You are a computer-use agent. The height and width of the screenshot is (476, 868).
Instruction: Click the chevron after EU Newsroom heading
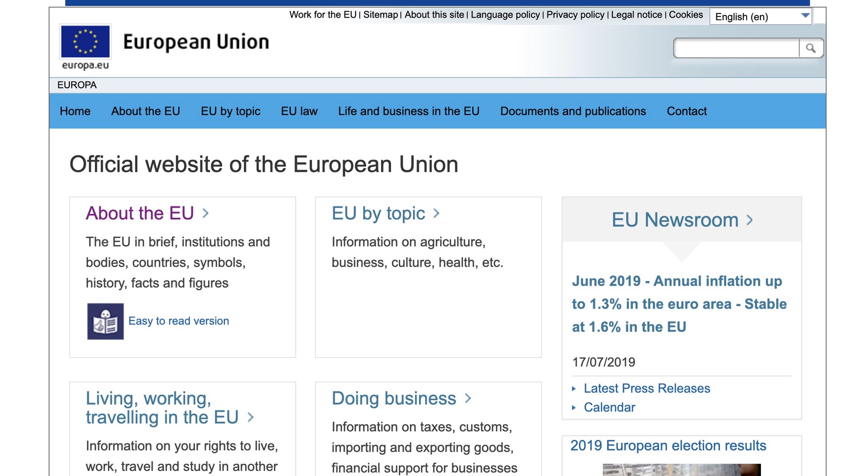pos(749,220)
